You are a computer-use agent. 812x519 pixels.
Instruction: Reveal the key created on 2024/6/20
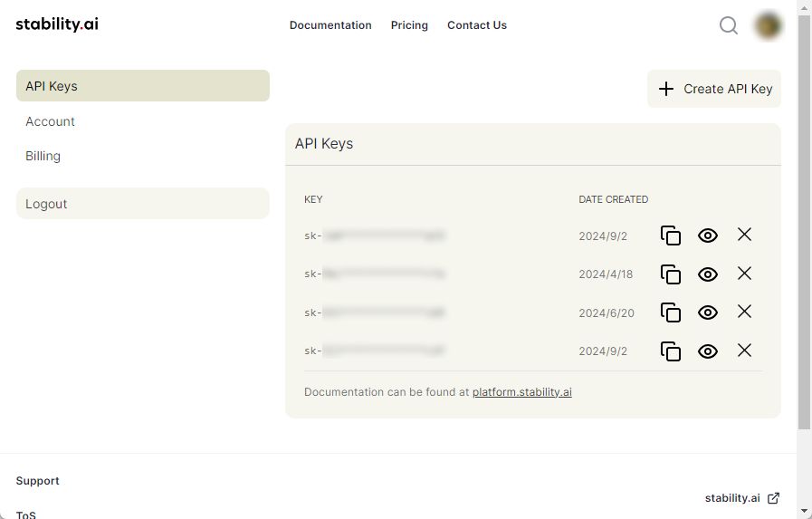[x=707, y=312]
